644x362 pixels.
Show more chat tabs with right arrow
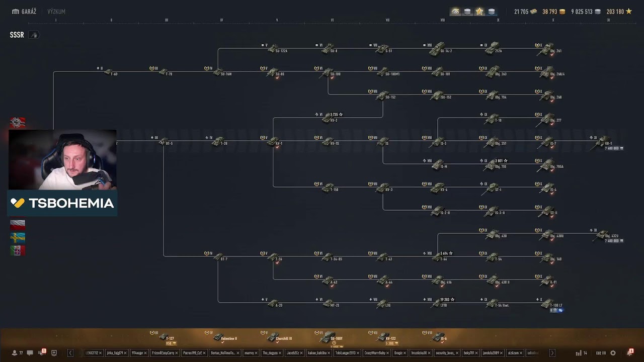[552, 353]
